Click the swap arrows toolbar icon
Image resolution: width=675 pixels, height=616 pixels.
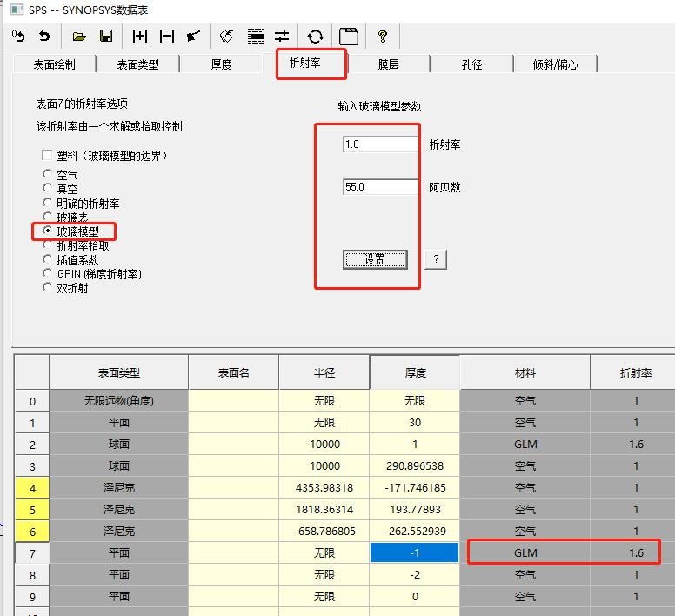pos(283,37)
